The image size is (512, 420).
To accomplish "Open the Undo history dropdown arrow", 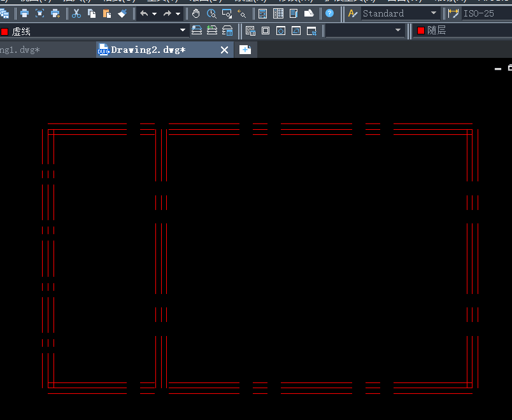I will coord(155,14).
